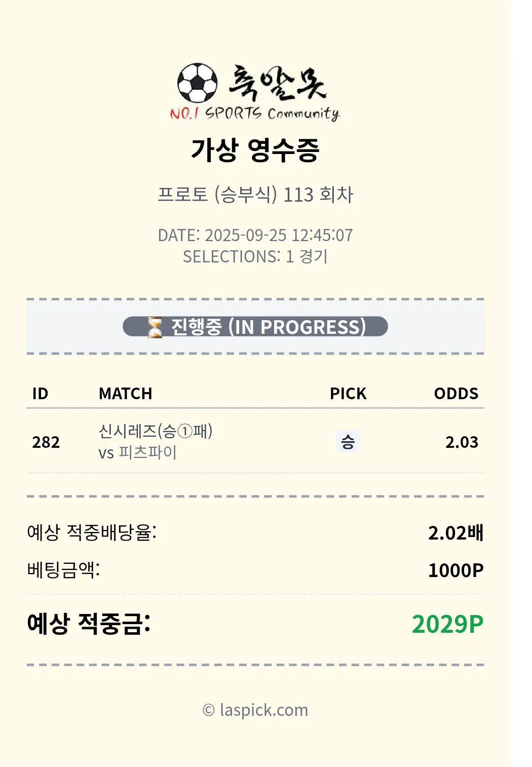Select the ODDS column header
The image size is (532, 767).
tap(456, 394)
